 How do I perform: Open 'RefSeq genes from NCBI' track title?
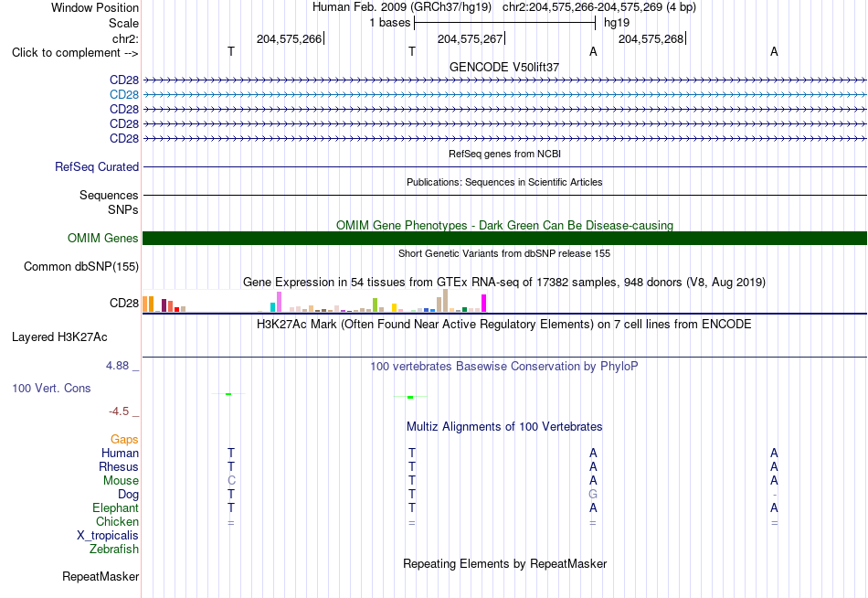click(504, 154)
